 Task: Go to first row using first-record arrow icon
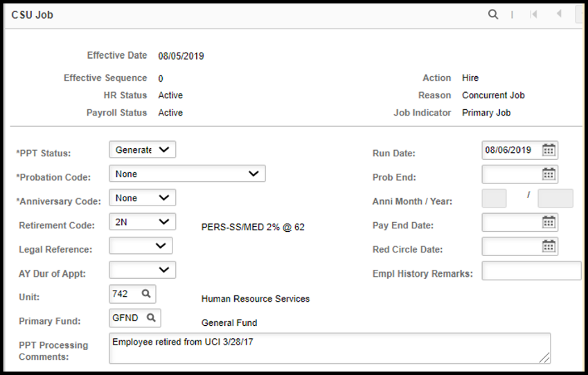coord(533,15)
